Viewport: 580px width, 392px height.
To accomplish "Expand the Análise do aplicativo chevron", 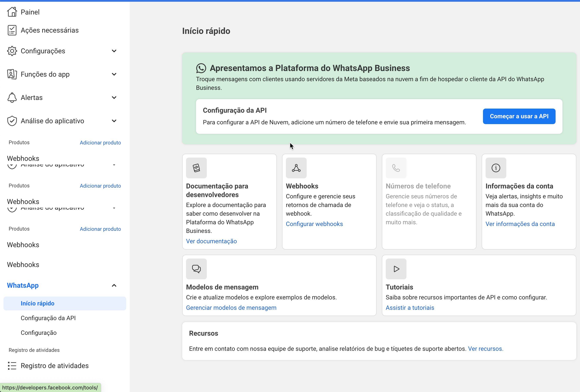I will coord(114,121).
